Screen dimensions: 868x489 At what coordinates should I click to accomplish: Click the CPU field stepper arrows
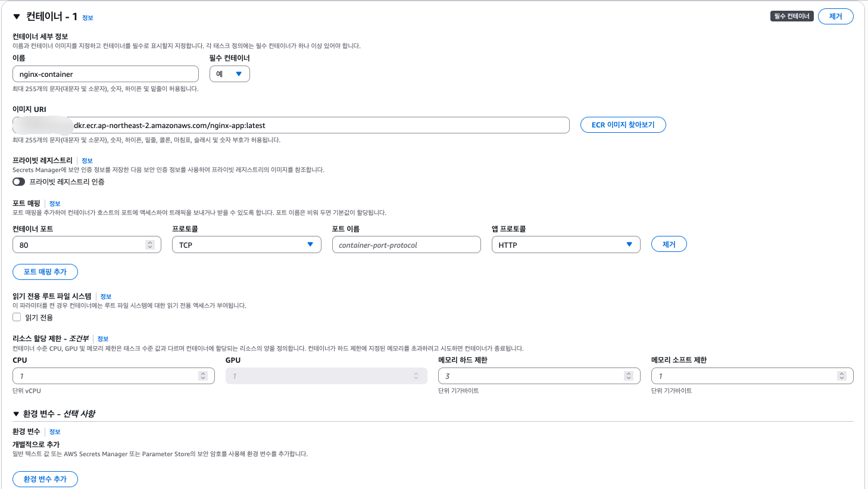pos(203,376)
